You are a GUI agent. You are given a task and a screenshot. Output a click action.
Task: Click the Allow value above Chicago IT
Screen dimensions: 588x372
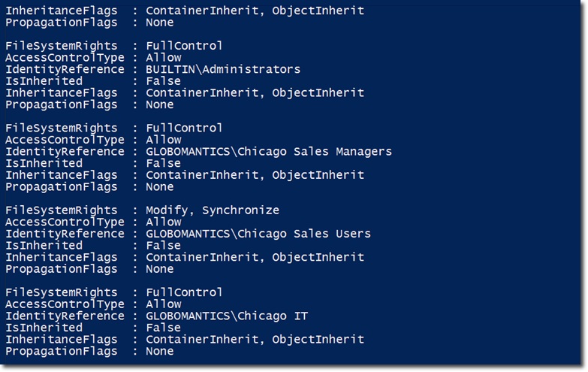point(163,304)
